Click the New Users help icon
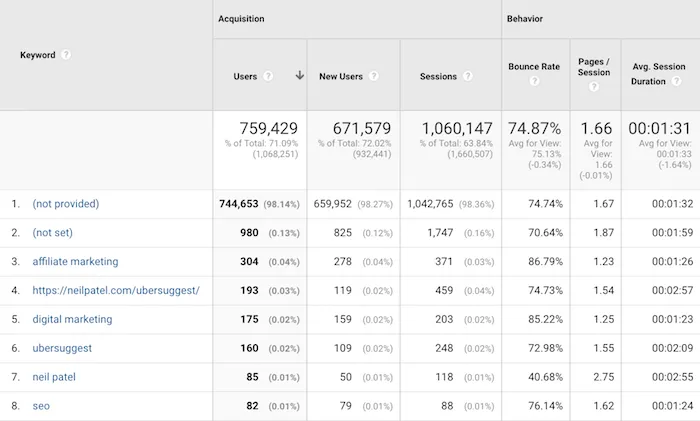The width and height of the screenshot is (700, 421). 373,76
